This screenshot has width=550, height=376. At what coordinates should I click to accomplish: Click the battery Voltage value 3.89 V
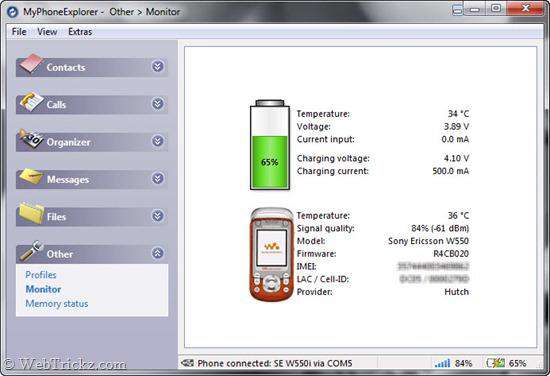pos(456,126)
